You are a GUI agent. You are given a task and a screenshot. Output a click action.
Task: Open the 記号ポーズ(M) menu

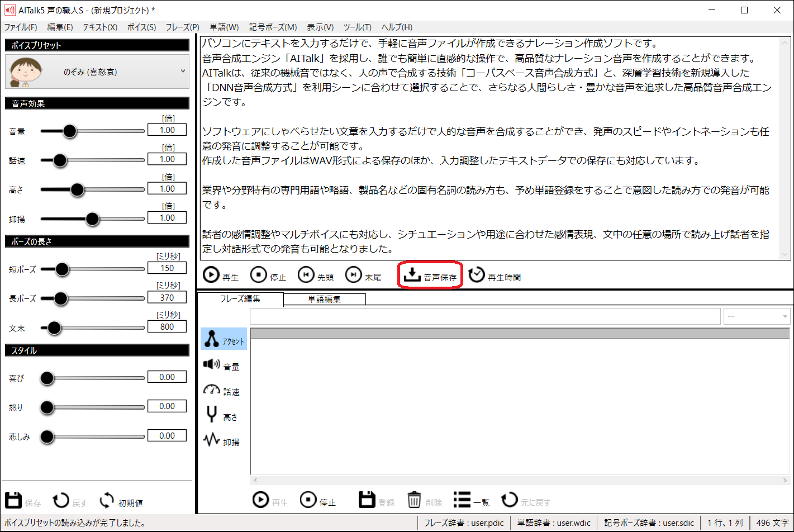(273, 27)
